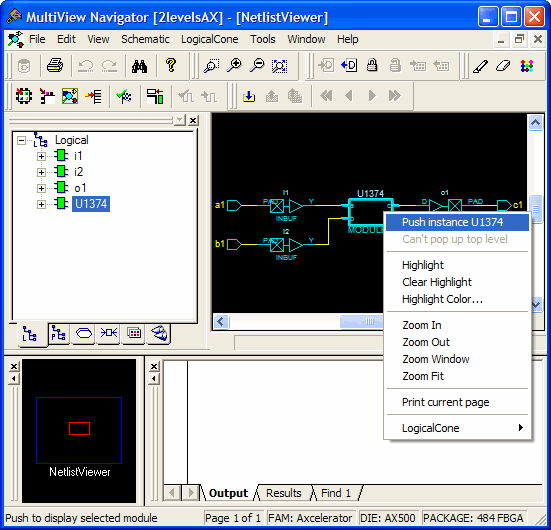Select the U1374 tree item
The image size is (551, 530).
click(91, 204)
